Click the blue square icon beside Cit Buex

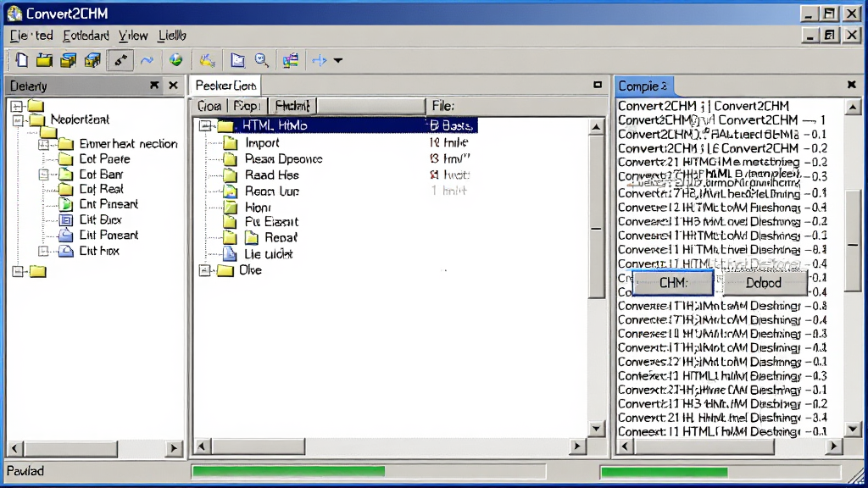66,219
